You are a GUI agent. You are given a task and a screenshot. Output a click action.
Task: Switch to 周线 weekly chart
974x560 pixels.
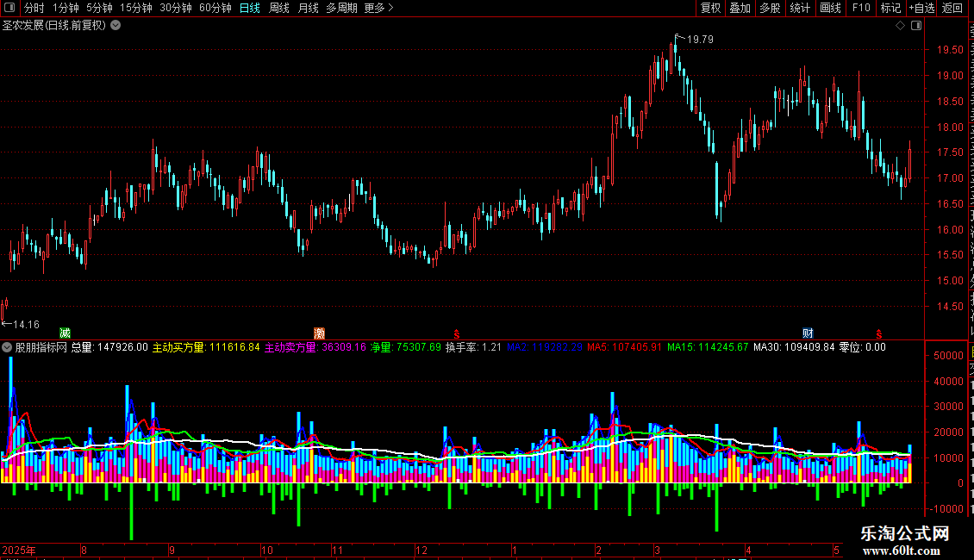(279, 8)
